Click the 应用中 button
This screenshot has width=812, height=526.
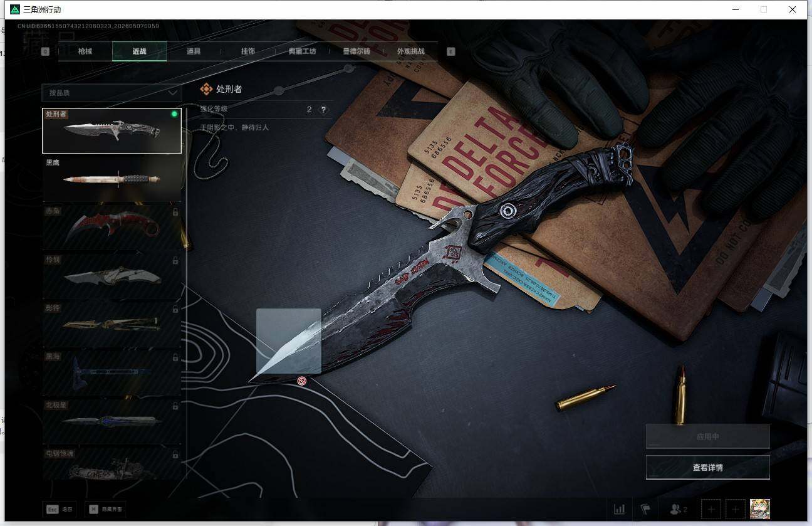click(x=707, y=436)
